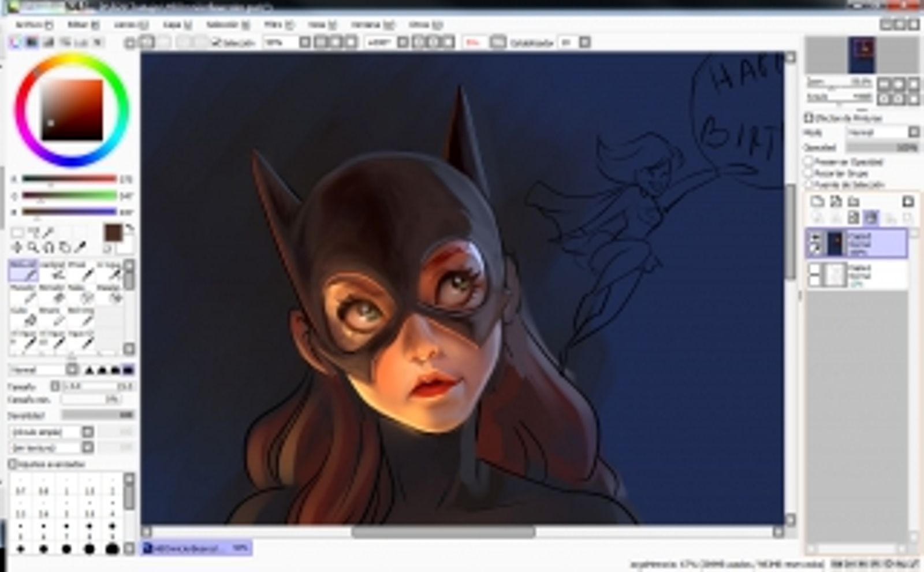Viewport: 924px width, 572px height.
Task: Toggle the Selección checkbox in toolbar
Action: coord(217,42)
